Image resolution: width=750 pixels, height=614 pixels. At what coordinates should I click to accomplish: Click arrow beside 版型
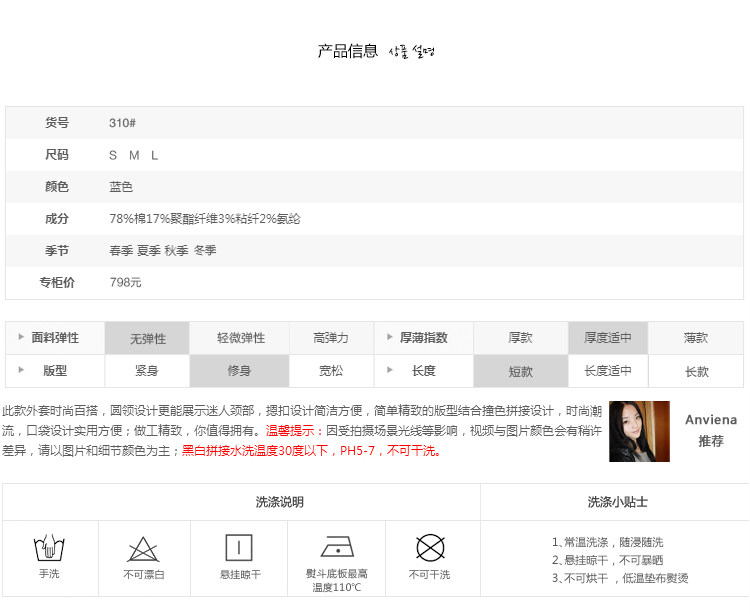21,370
